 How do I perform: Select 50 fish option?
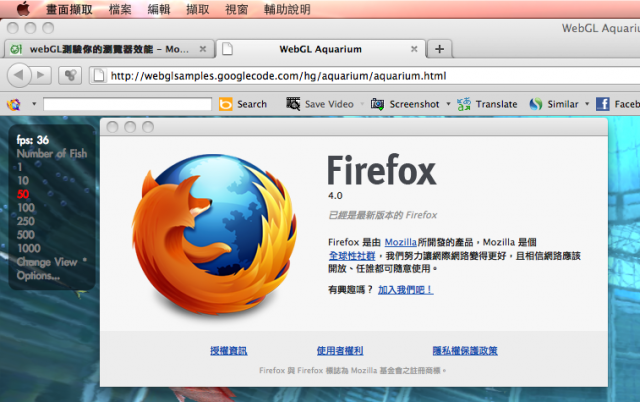23,194
